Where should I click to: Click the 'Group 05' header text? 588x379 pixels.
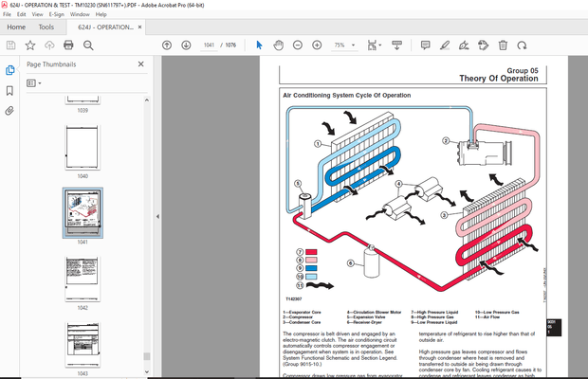pos(523,70)
